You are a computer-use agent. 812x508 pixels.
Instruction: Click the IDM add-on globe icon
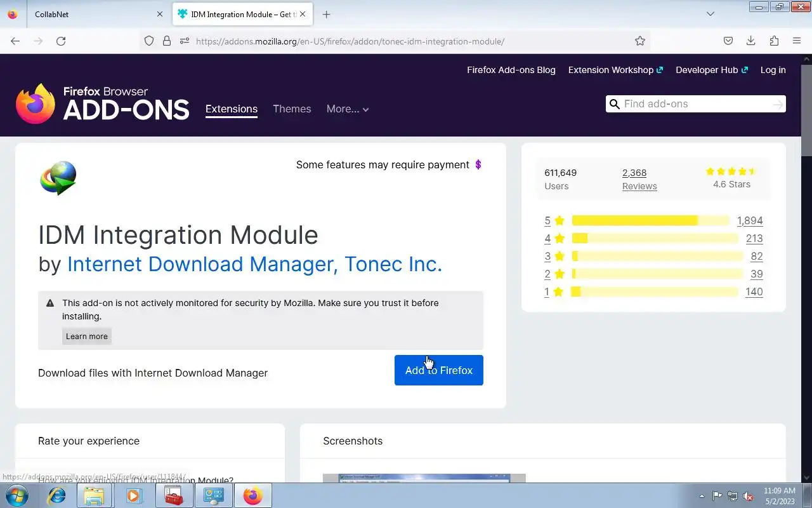pyautogui.click(x=58, y=178)
